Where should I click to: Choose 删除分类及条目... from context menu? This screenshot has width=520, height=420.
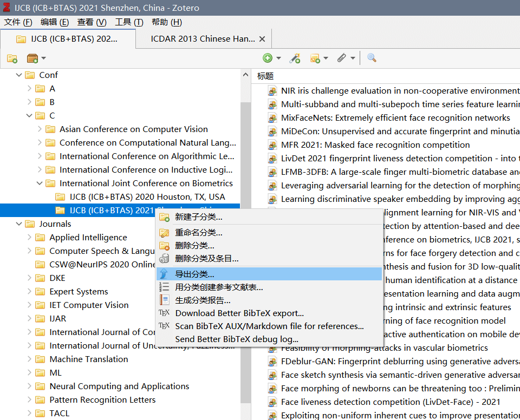point(269,259)
